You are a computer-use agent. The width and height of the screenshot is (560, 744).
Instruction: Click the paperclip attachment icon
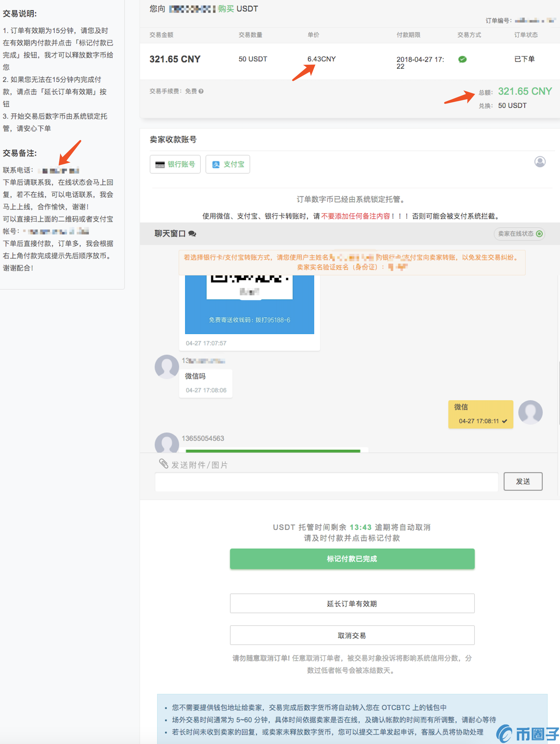point(163,464)
